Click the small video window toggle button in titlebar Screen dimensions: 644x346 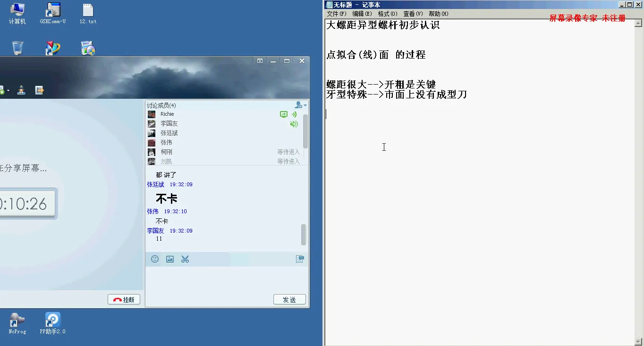[260, 61]
